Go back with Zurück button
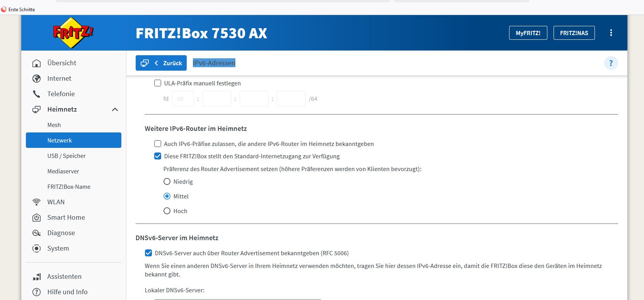Viewport: 644px width, 300px height. [x=161, y=63]
